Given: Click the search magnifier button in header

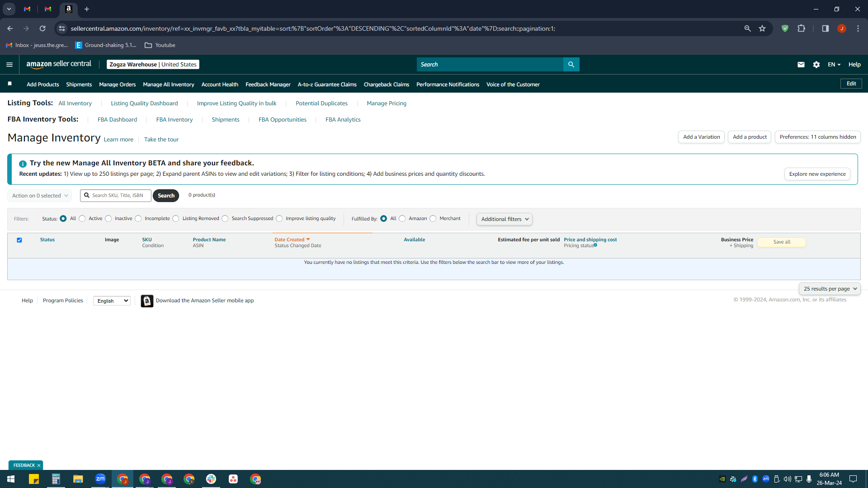Looking at the screenshot, I should tap(571, 65).
